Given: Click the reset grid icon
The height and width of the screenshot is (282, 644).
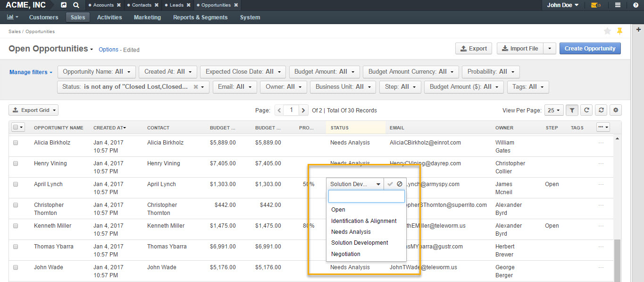Looking at the screenshot, I should click(x=601, y=110).
